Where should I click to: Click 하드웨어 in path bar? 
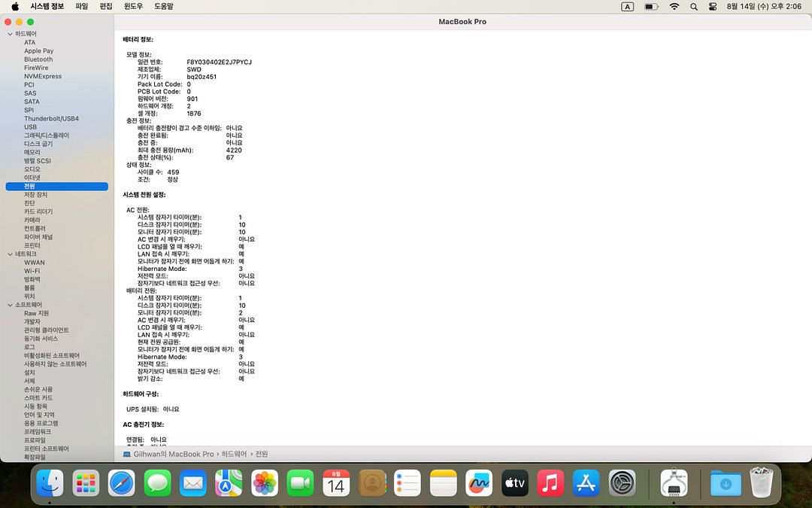pyautogui.click(x=234, y=454)
